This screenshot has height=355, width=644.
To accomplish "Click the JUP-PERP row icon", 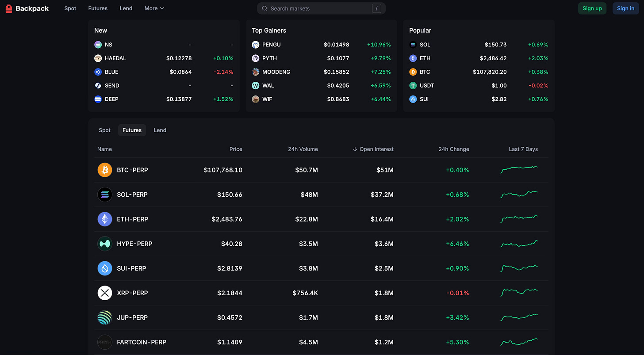I will tap(105, 318).
